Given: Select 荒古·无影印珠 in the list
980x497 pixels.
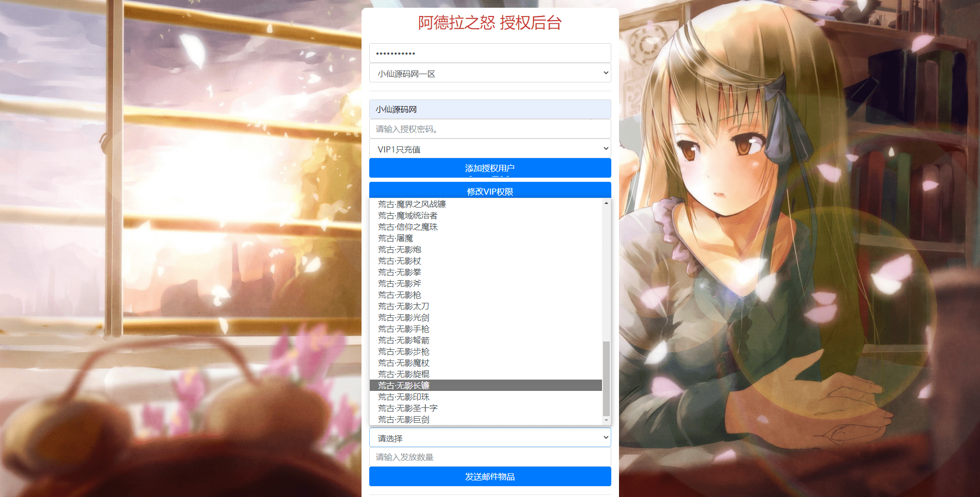Looking at the screenshot, I should (486, 397).
